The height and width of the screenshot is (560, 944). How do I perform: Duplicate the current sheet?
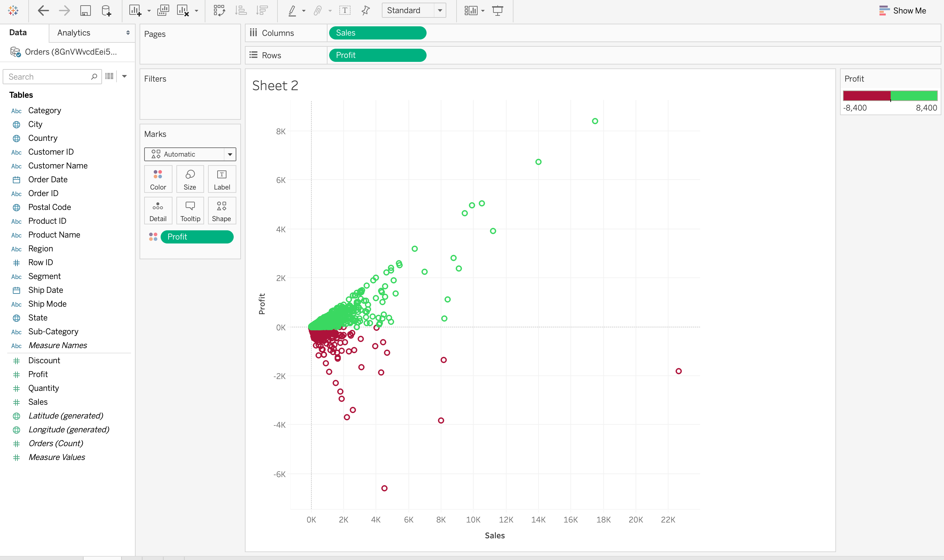(x=163, y=10)
